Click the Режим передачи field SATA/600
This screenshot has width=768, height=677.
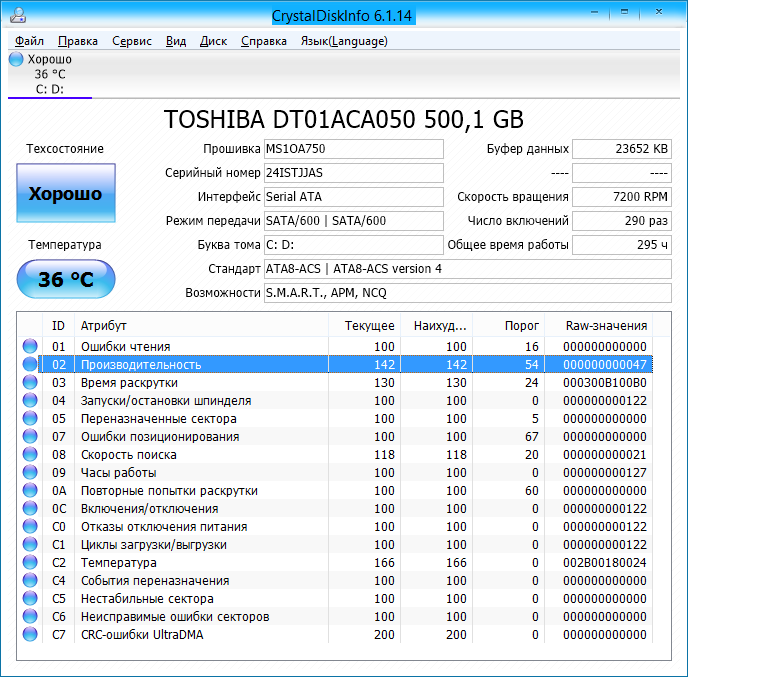tap(354, 221)
